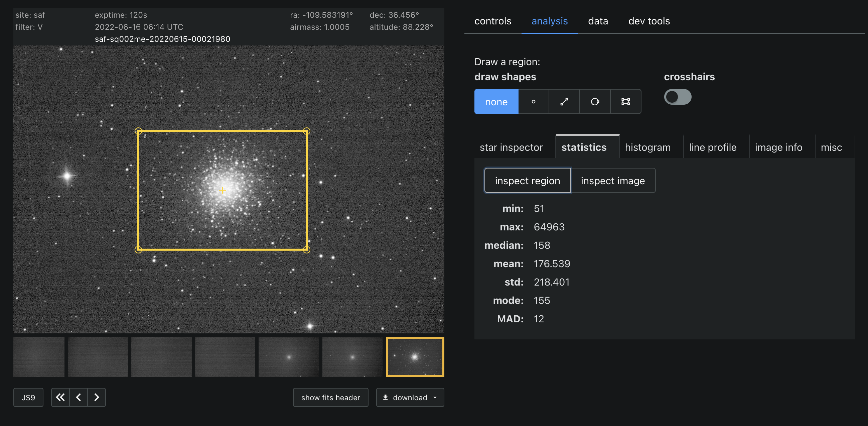Go to next image with right chevron
This screenshot has height=426, width=868.
coord(97,397)
